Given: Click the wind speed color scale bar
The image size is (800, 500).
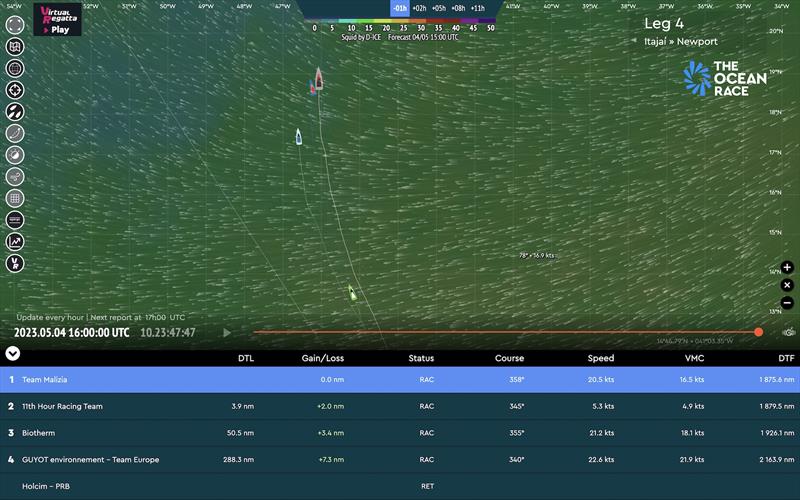Looking at the screenshot, I should pos(401,21).
